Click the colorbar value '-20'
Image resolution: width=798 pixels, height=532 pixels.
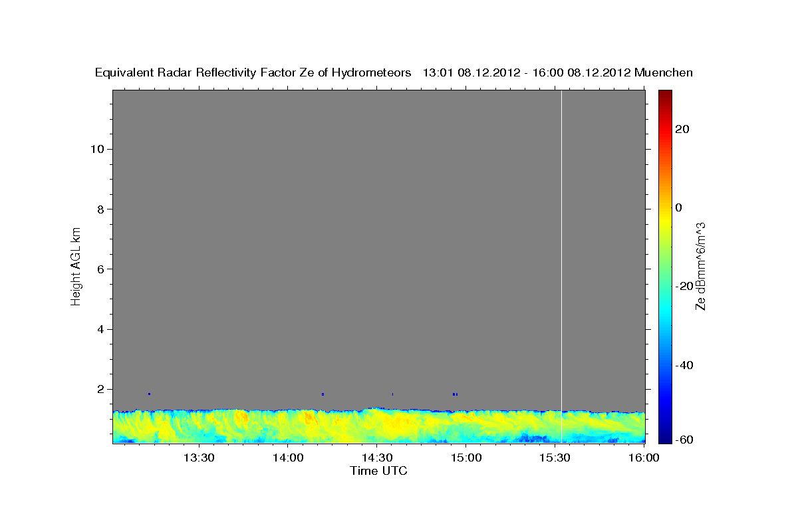click(x=684, y=286)
